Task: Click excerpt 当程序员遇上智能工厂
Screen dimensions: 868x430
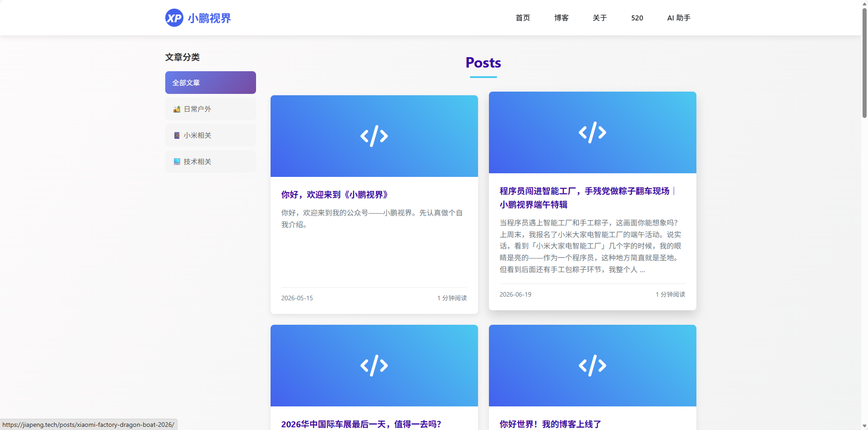Action: pyautogui.click(x=591, y=246)
